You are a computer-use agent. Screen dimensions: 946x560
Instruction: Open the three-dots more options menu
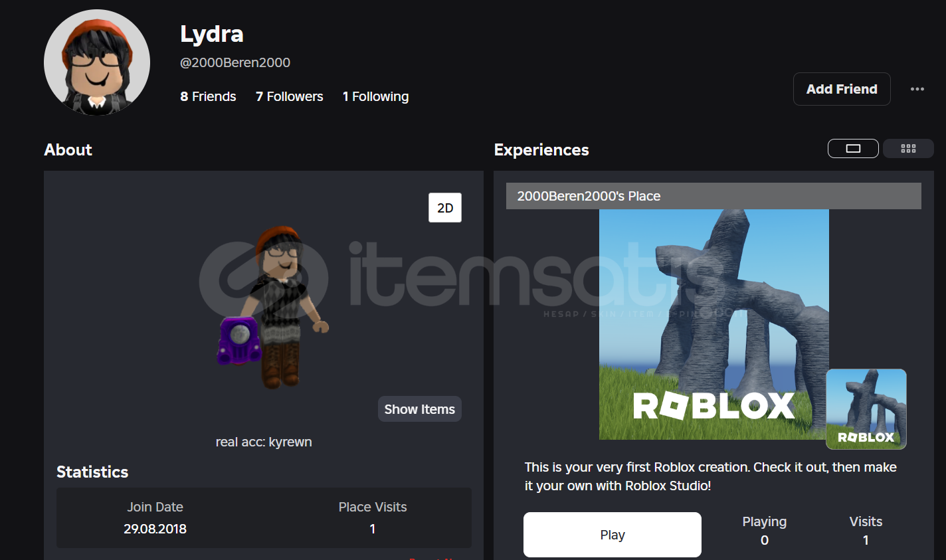[917, 89]
